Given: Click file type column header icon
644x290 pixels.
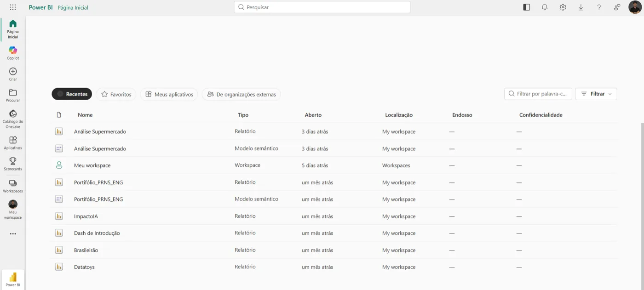Looking at the screenshot, I should (x=59, y=115).
